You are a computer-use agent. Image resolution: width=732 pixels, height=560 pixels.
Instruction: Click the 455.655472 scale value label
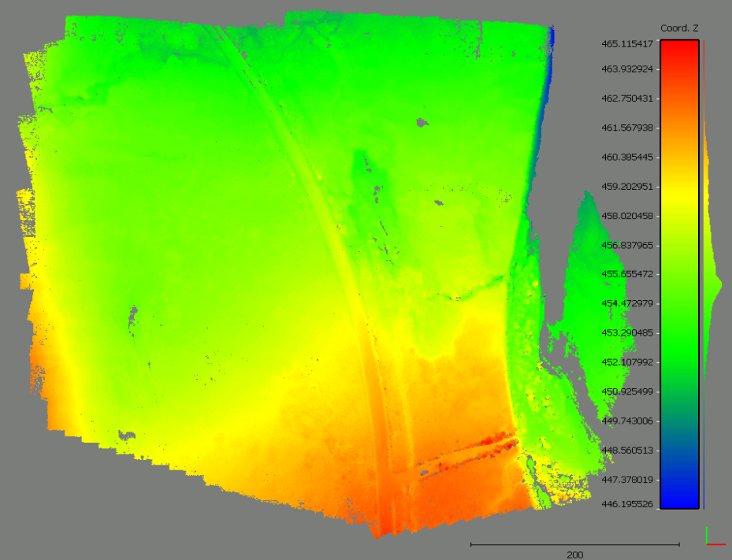622,274
